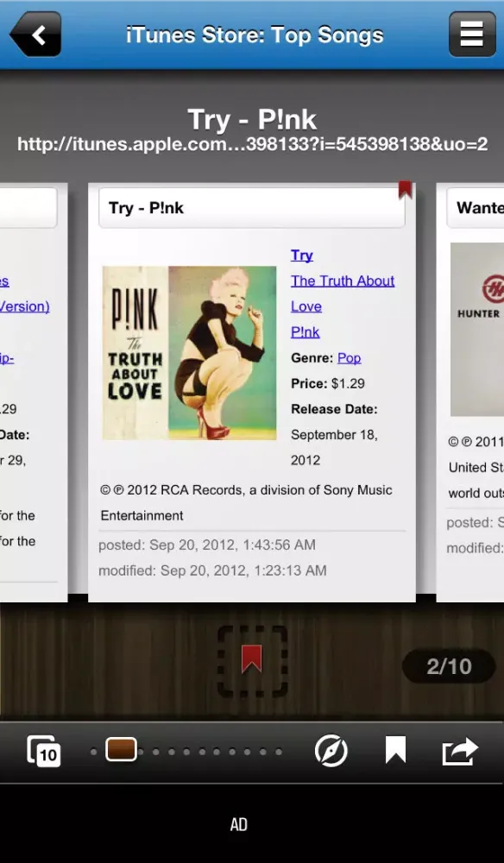The image size is (504, 863).
Task: Open the 10 items stack view
Action: (44, 752)
